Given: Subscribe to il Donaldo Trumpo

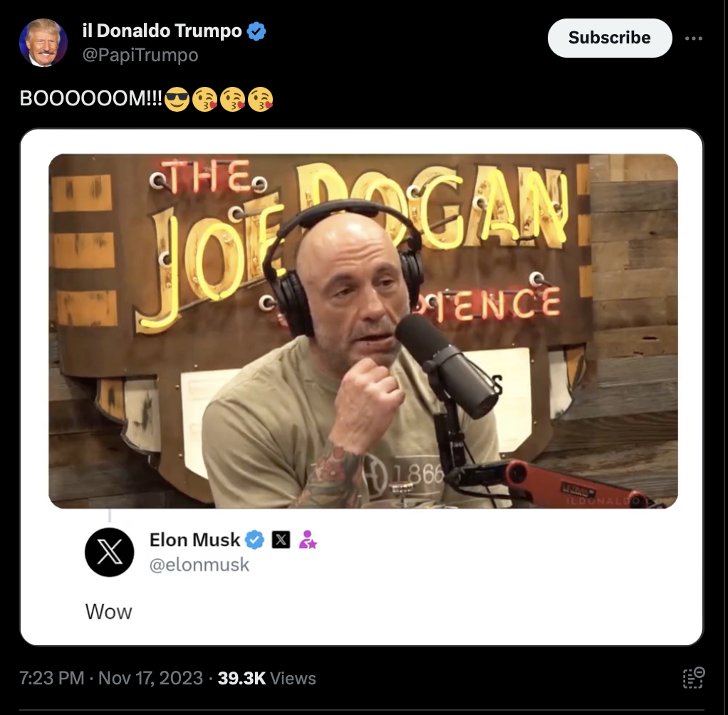Looking at the screenshot, I should [x=610, y=38].
